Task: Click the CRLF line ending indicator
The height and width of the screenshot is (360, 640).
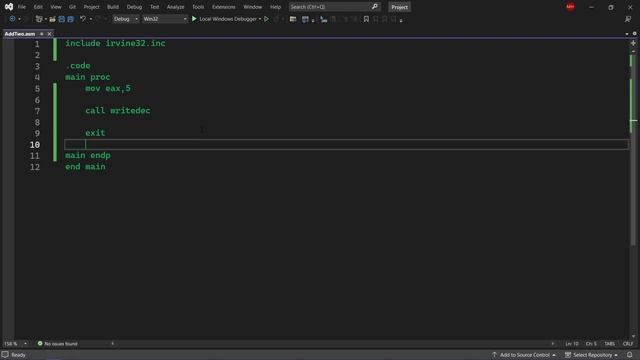Action: [627, 344]
